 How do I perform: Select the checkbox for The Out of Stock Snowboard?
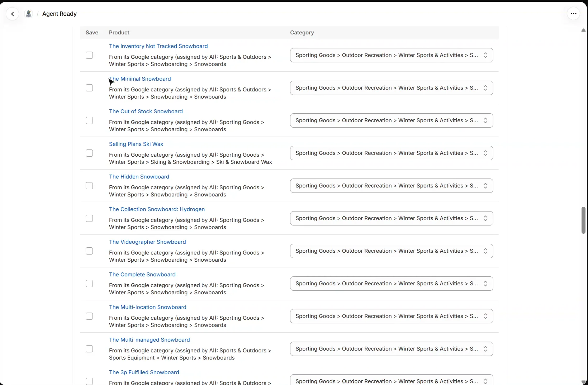(89, 120)
